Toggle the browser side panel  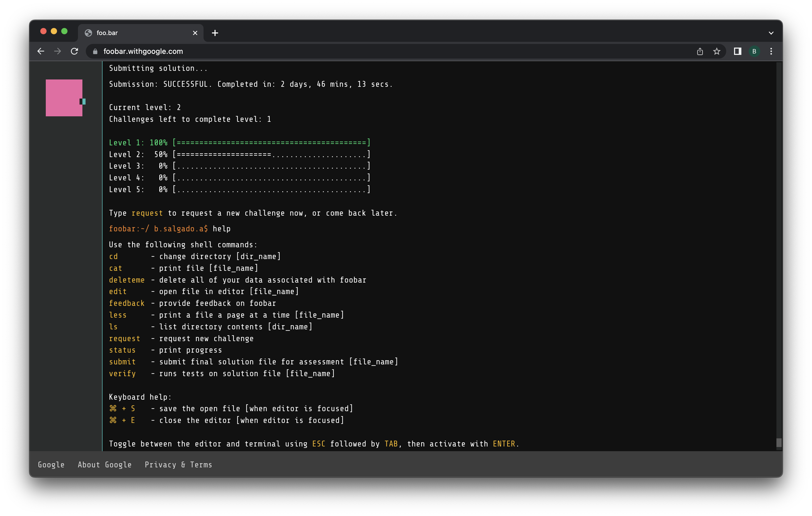737,51
